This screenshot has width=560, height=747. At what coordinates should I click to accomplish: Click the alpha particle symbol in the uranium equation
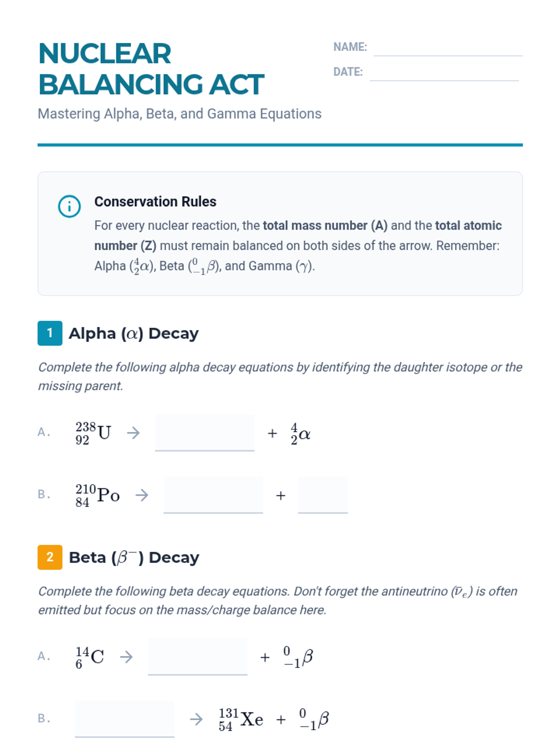pos(301,434)
